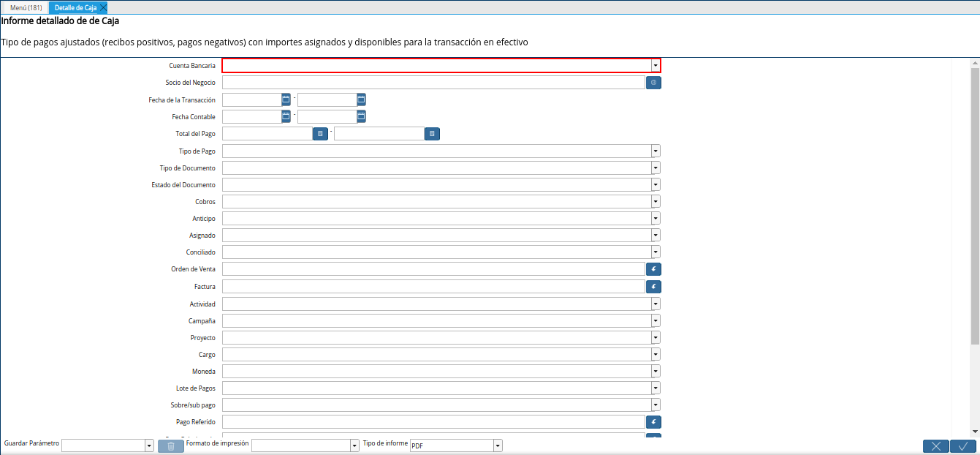
Task: Expand the Sobre/sub pago dropdown
Action: tap(656, 405)
